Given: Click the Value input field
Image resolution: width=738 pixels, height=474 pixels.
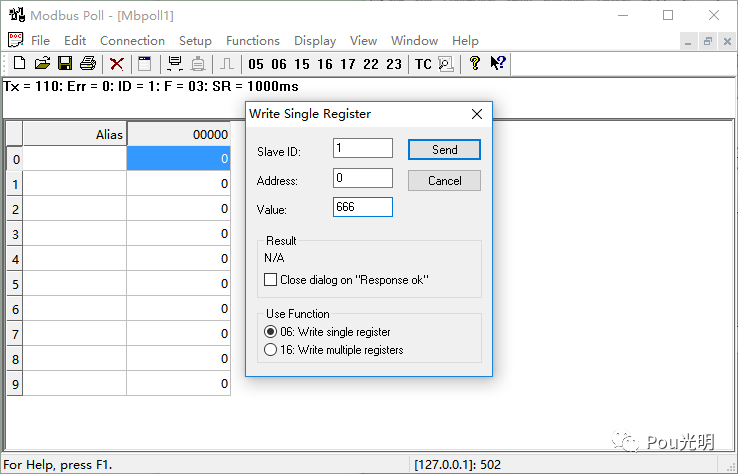Looking at the screenshot, I should [362, 207].
